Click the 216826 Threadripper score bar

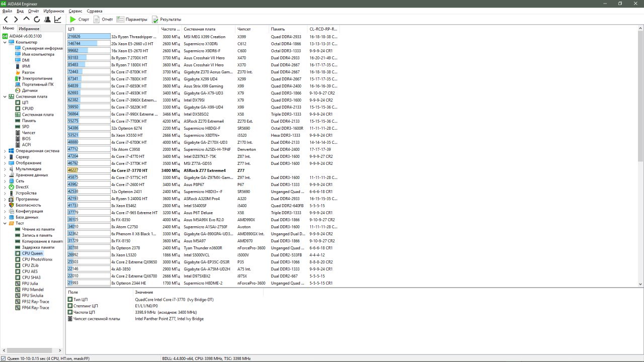[x=89, y=37]
